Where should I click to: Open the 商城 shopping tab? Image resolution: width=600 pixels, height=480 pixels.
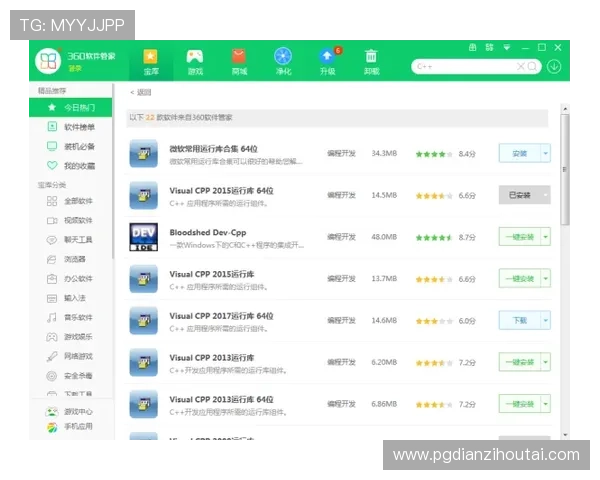[x=239, y=61]
